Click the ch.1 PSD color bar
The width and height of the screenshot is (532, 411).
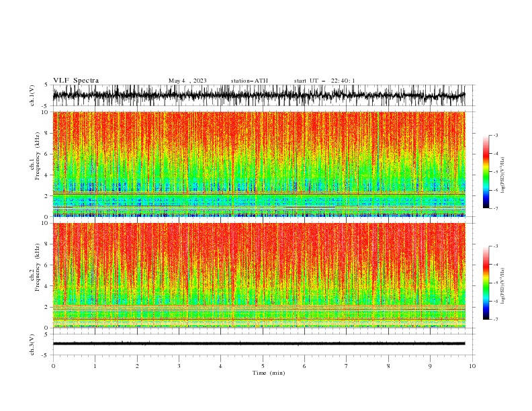pyautogui.click(x=486, y=172)
